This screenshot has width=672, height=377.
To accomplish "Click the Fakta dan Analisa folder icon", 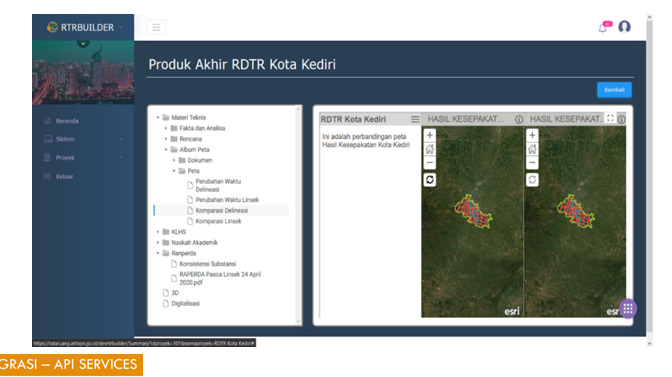I will [x=174, y=128].
